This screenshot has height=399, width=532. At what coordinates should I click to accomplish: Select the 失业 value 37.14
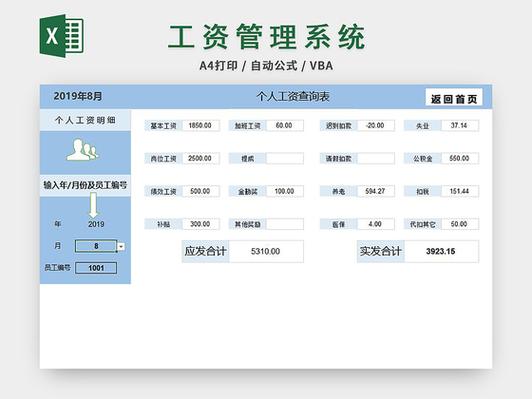tap(460, 126)
